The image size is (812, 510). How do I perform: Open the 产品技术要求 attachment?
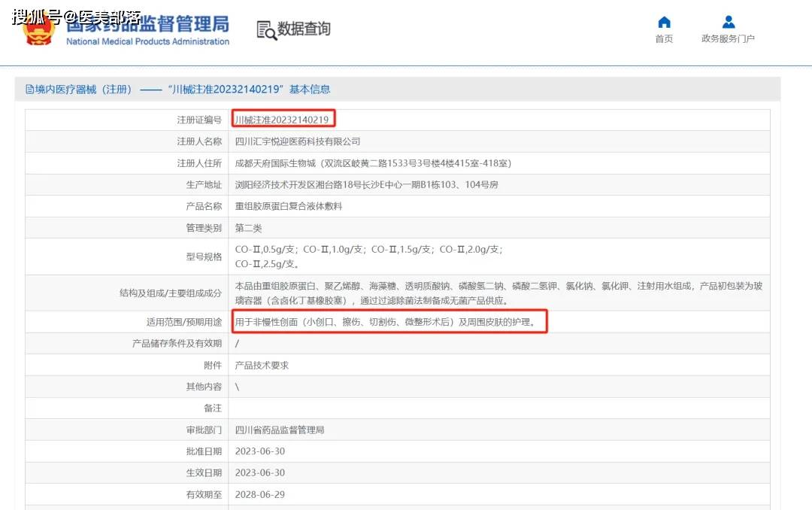pos(262,365)
